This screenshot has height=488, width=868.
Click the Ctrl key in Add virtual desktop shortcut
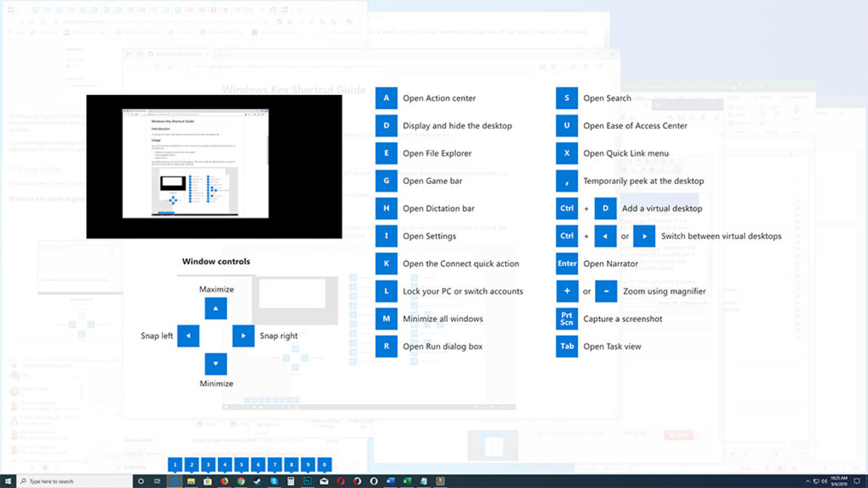pos(566,208)
